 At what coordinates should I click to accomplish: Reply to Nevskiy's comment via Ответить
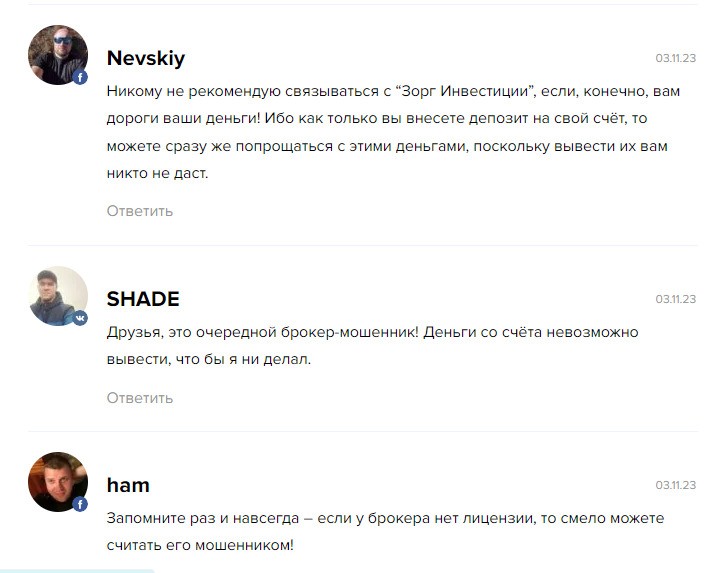click(x=140, y=211)
